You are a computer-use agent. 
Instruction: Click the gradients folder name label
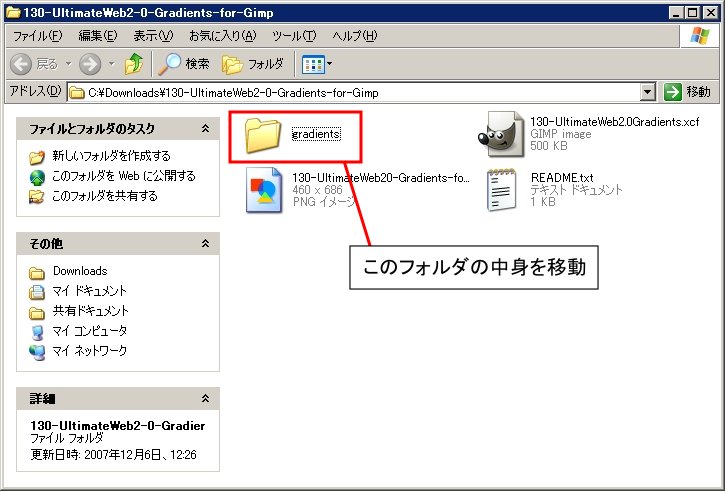[316, 134]
